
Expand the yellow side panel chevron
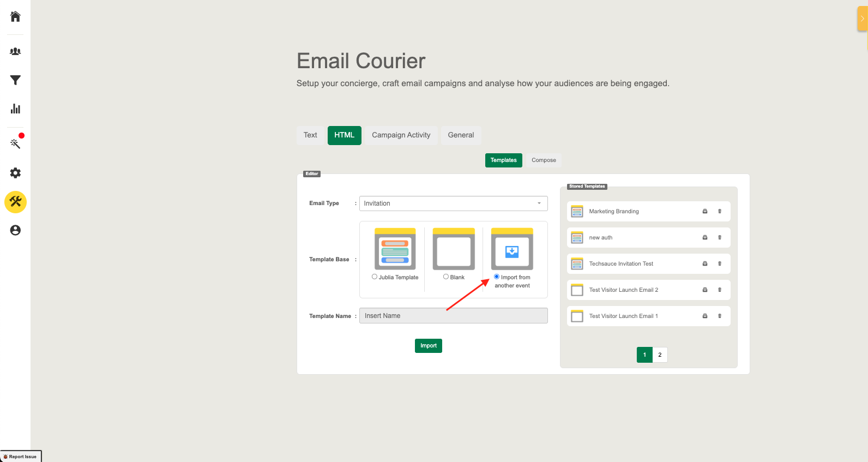tap(862, 19)
